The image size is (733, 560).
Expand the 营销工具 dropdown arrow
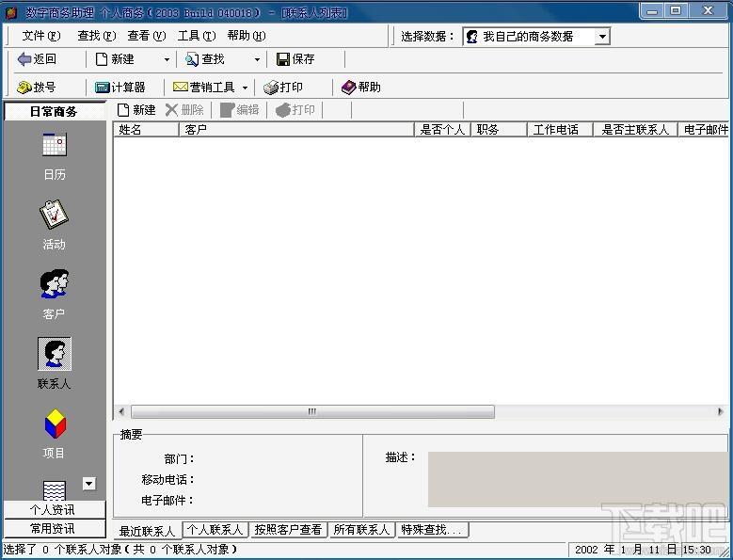[x=245, y=88]
